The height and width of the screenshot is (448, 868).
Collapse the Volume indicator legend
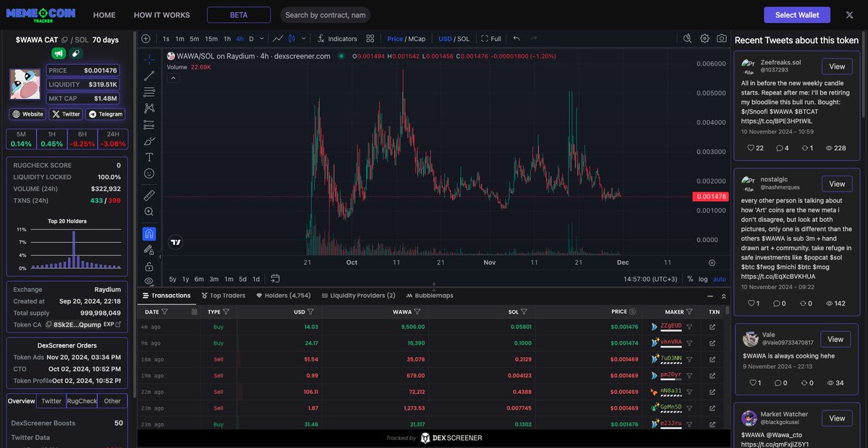pos(173,78)
